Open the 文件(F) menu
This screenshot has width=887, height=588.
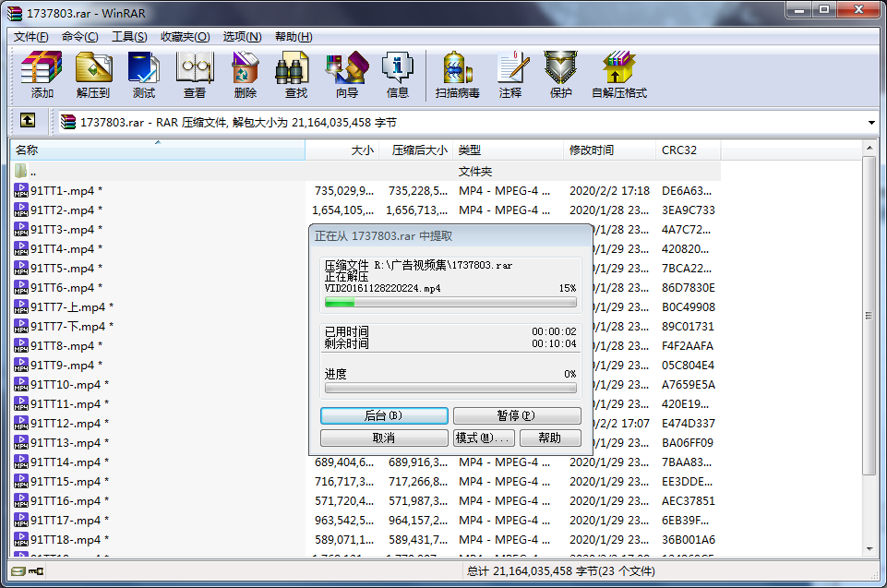(31, 37)
